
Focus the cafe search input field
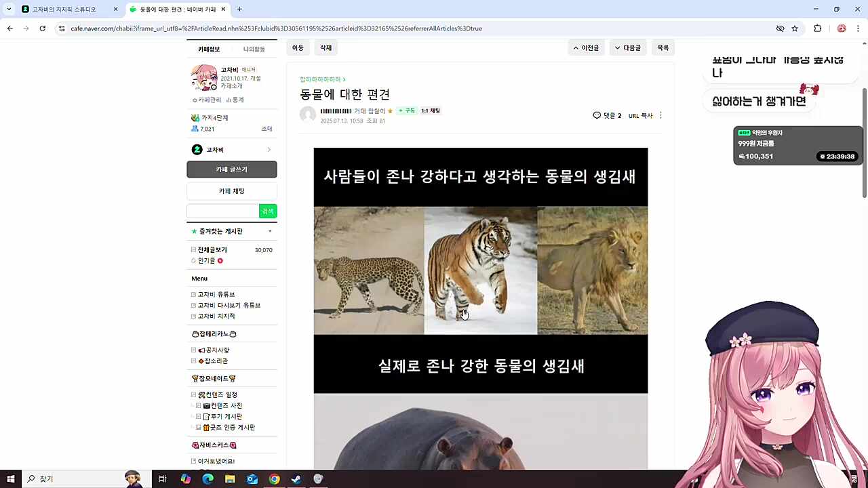[x=222, y=211]
